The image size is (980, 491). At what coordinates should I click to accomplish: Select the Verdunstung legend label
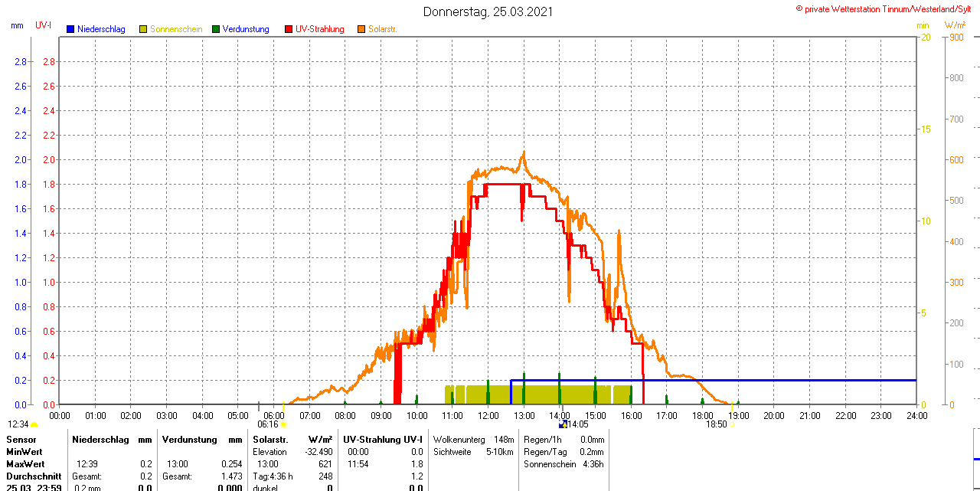[x=246, y=29]
